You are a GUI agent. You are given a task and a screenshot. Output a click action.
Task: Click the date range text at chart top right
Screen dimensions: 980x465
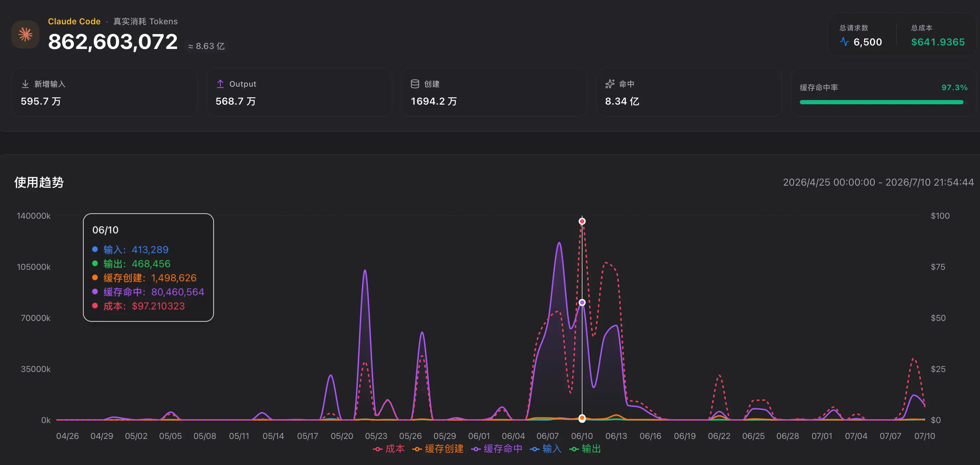click(878, 182)
